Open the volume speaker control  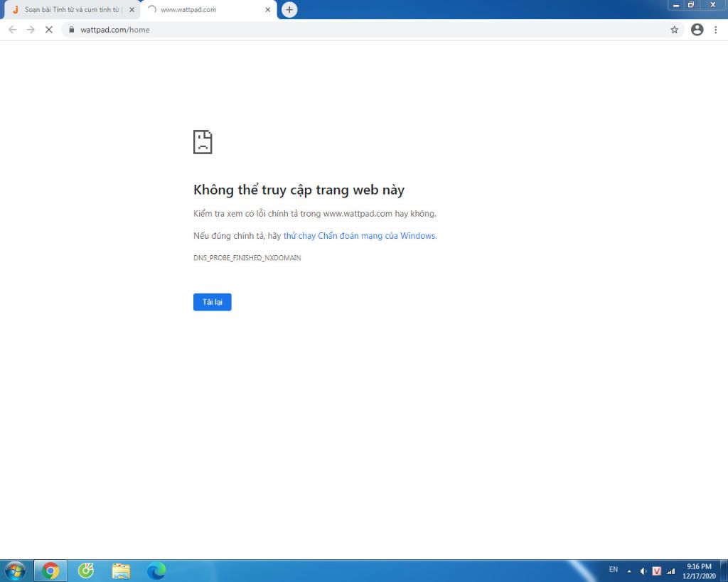(643, 571)
